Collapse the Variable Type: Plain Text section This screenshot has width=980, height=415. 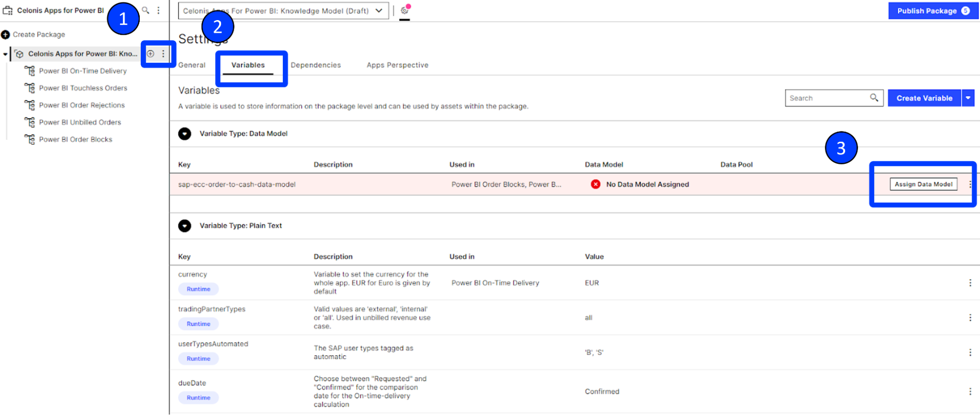184,226
